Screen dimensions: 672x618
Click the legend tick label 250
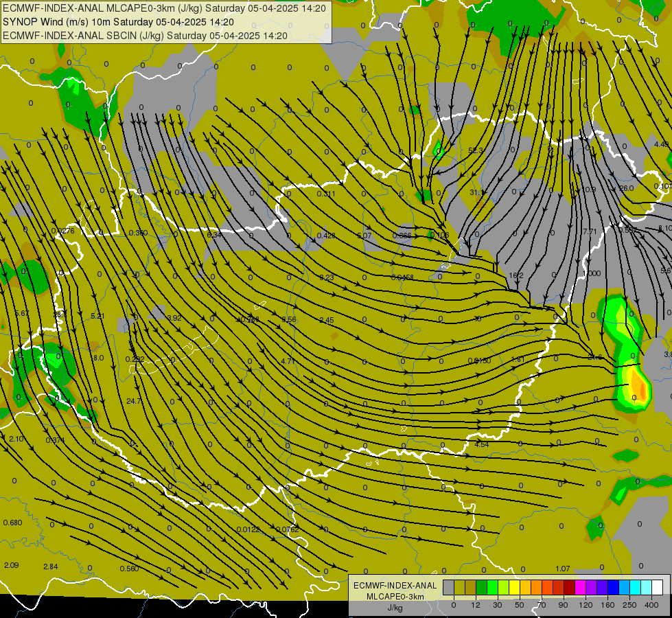click(629, 605)
